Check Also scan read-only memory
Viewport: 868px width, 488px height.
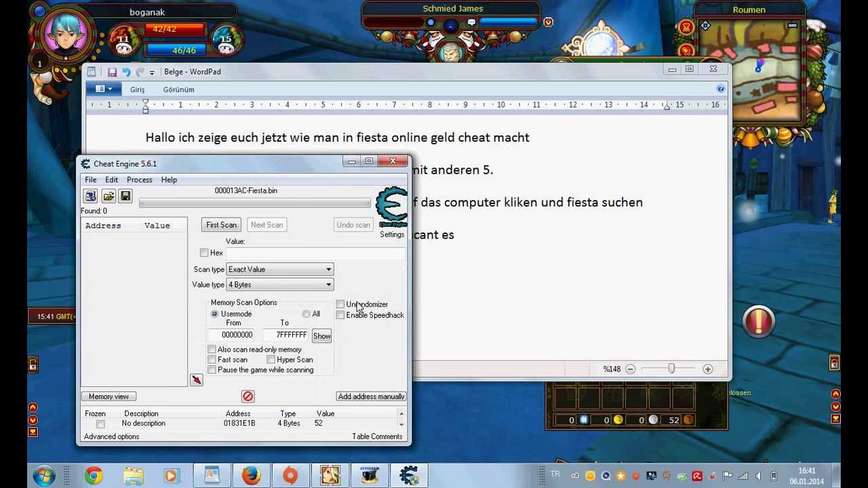click(x=212, y=350)
